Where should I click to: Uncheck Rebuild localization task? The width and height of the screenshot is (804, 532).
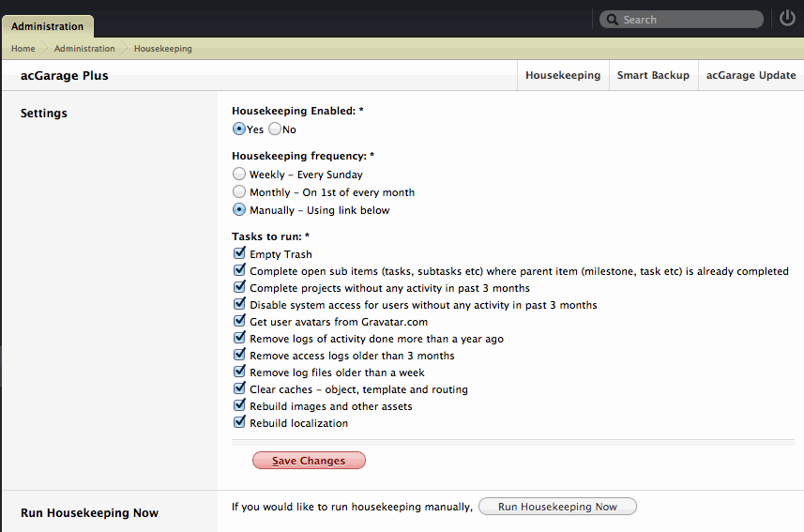click(x=239, y=421)
